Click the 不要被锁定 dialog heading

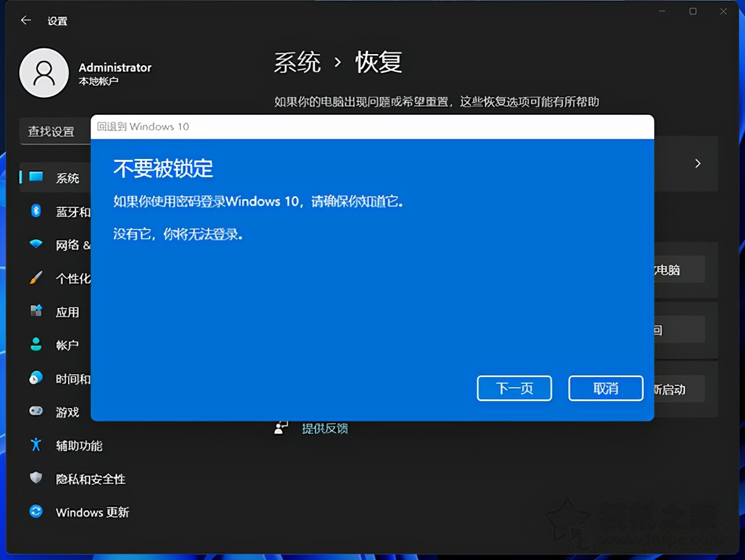coord(164,169)
